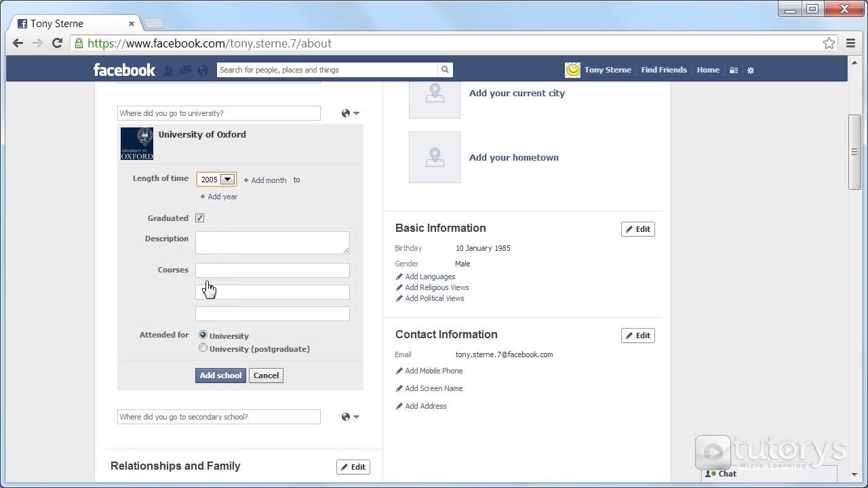Select the University radio button
Viewport: 868px width, 488px height.
click(x=203, y=335)
